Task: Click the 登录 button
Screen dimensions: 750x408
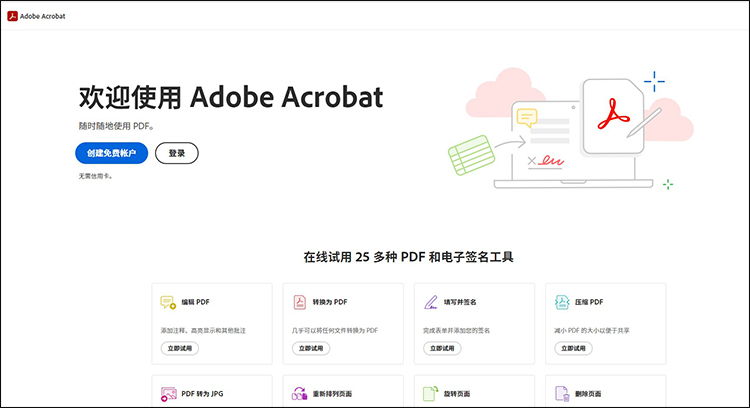Action: pos(176,153)
